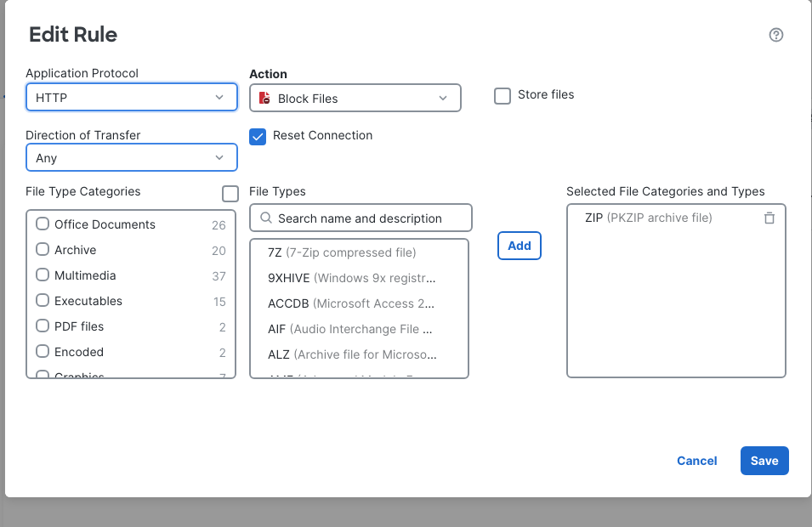Enable the Store files checkbox

503,96
